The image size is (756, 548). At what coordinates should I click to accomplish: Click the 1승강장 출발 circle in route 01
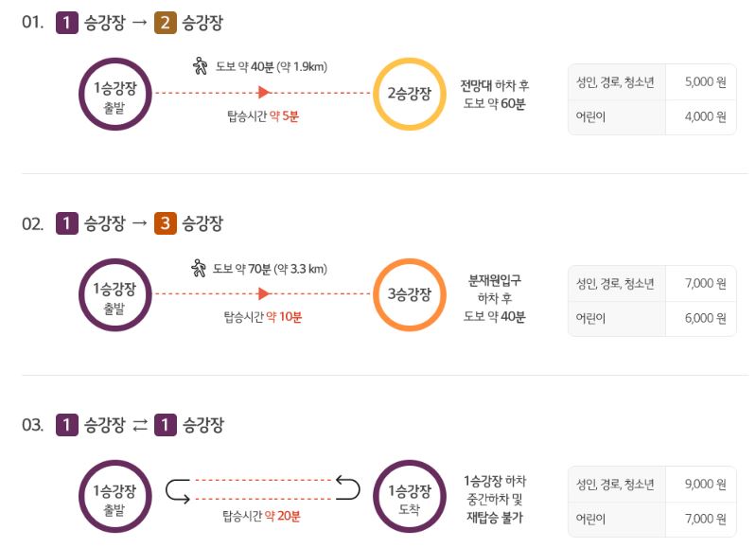coord(115,94)
